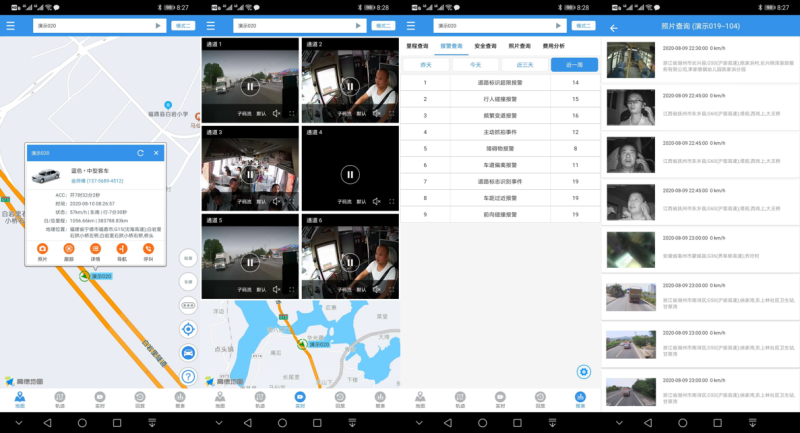
Task: Open 回放 tab in map screen bottom bar
Action: click(140, 399)
